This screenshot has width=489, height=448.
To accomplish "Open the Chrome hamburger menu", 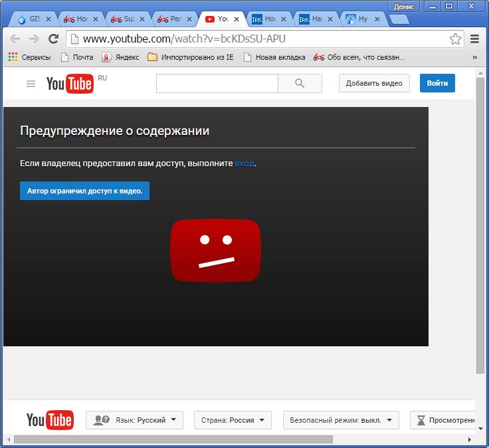I will pyautogui.click(x=474, y=39).
